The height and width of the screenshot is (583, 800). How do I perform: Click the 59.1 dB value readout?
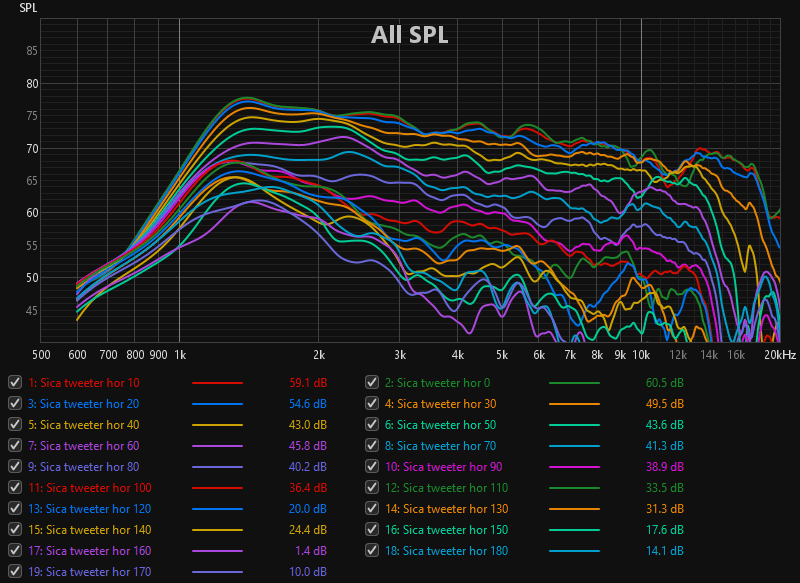pyautogui.click(x=308, y=383)
